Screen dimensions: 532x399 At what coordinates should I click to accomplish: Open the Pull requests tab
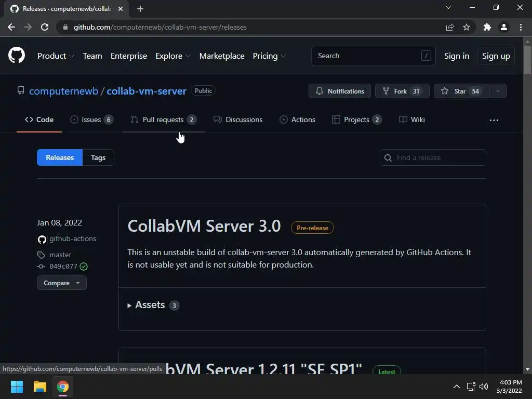(164, 120)
